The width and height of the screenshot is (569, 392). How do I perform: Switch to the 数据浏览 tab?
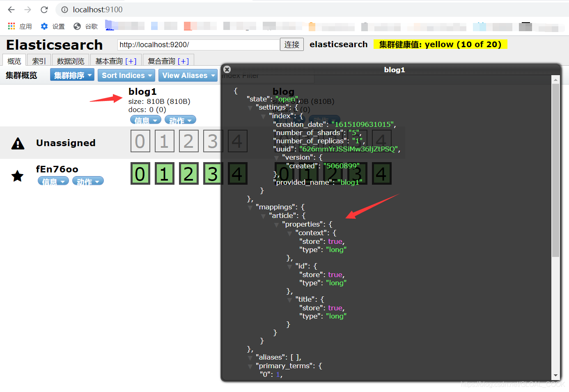(x=71, y=61)
